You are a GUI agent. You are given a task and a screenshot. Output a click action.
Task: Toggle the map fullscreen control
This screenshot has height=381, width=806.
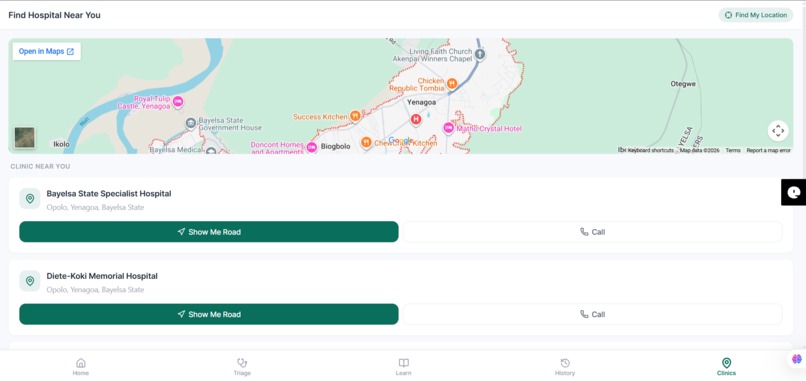[778, 131]
